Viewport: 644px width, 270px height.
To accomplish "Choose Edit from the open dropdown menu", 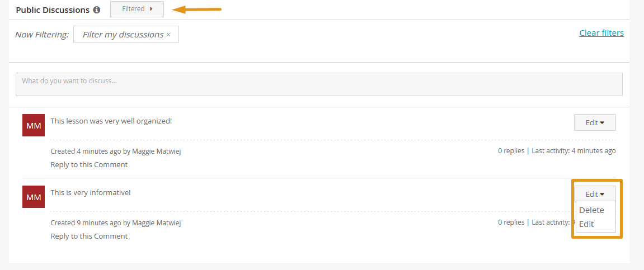I will coord(586,224).
